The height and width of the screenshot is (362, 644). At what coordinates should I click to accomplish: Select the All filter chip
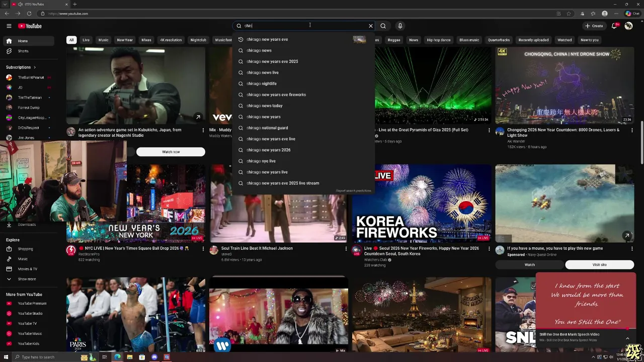71,40
